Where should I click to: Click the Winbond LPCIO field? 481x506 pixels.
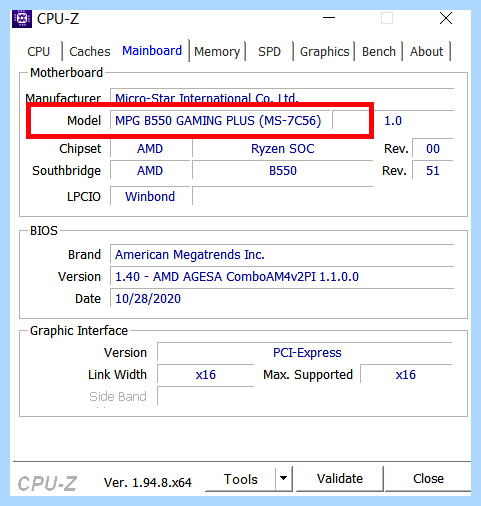150,197
